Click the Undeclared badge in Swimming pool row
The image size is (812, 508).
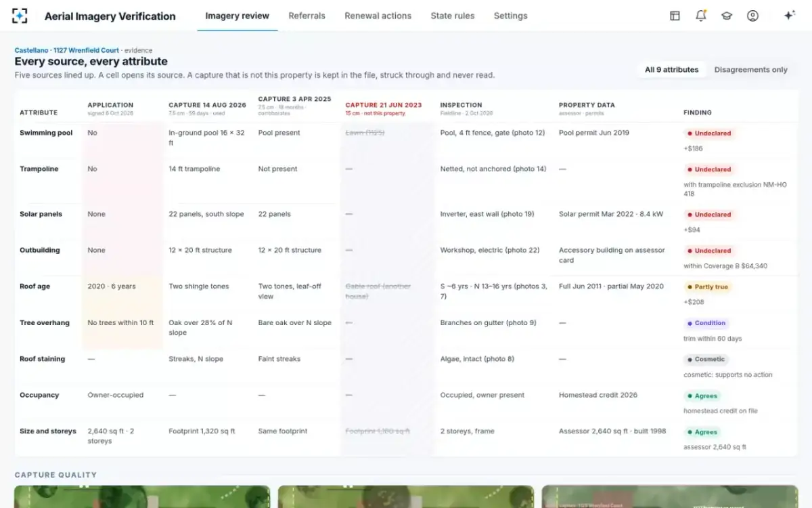pos(708,133)
